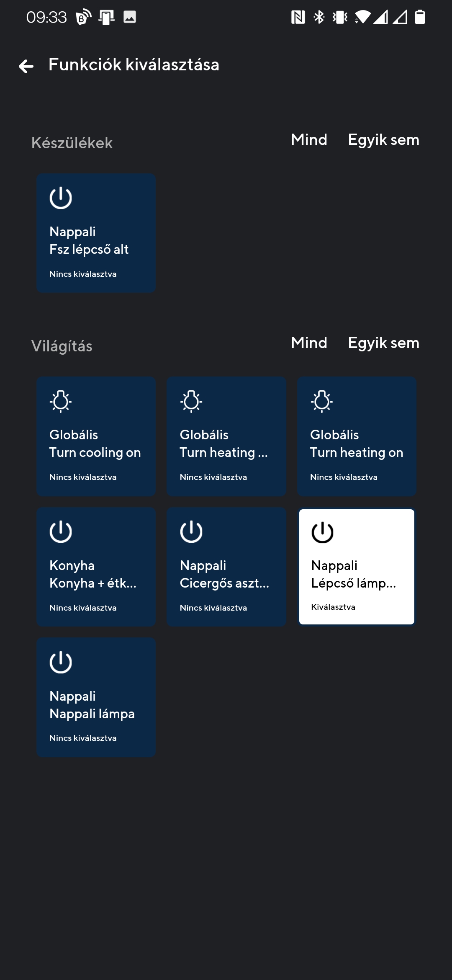
Task: Click the battery icon in the status bar
Action: pos(420,18)
